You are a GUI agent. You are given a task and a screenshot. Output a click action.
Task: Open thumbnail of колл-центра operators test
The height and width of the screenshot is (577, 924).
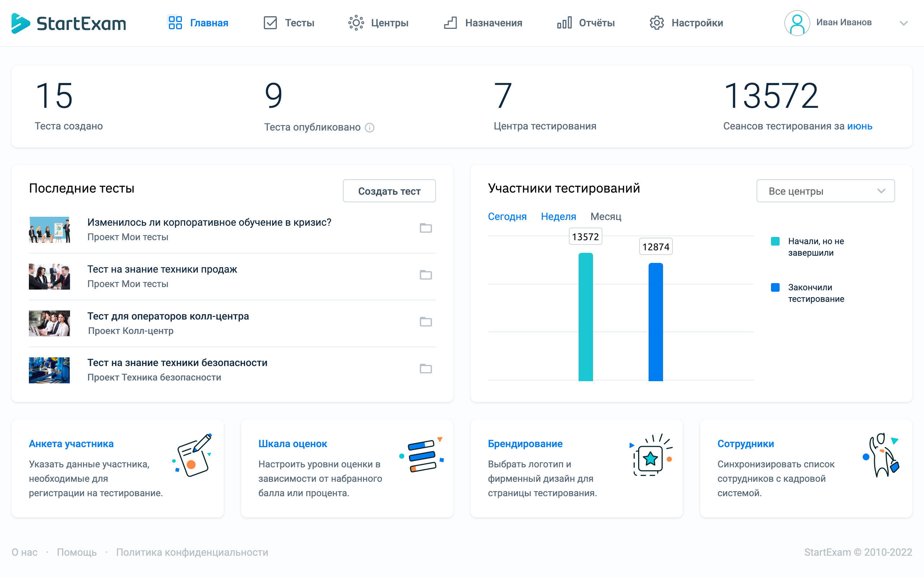pos(49,323)
